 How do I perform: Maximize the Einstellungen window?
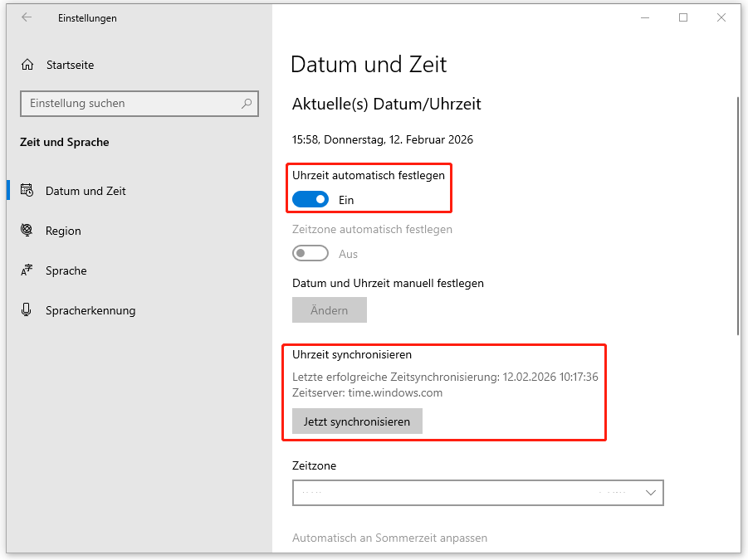pyautogui.click(x=683, y=17)
